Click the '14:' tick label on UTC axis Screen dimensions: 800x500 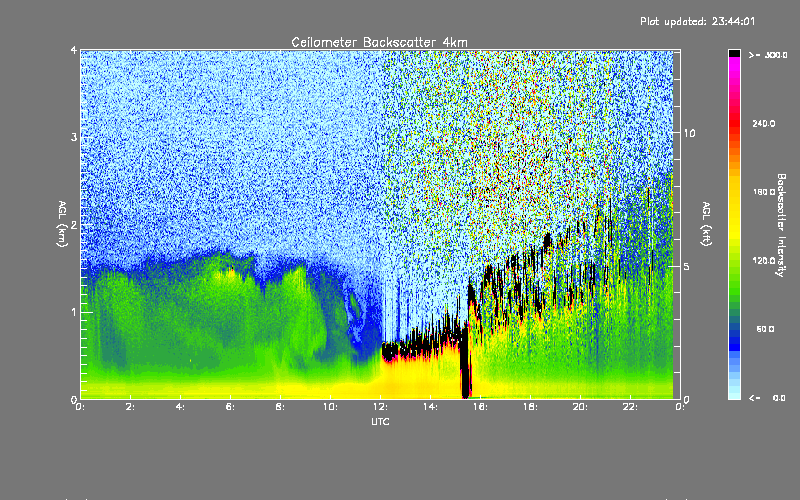(430, 407)
